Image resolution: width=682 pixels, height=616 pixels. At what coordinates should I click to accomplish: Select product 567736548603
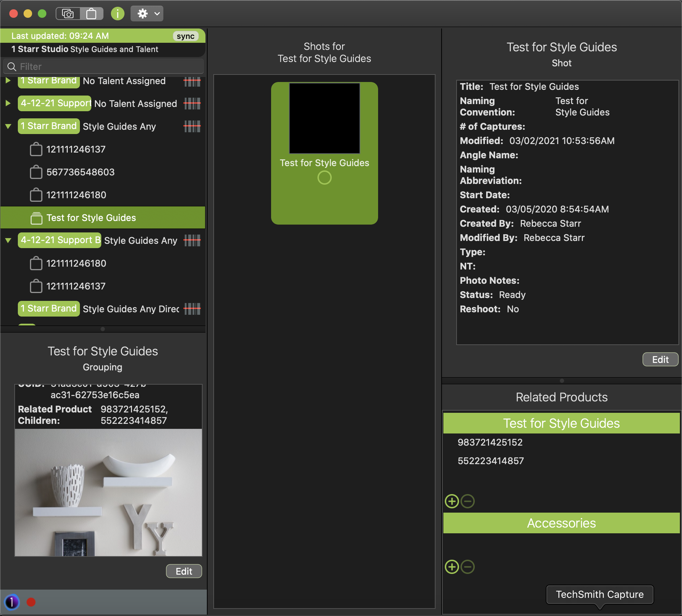80,172
